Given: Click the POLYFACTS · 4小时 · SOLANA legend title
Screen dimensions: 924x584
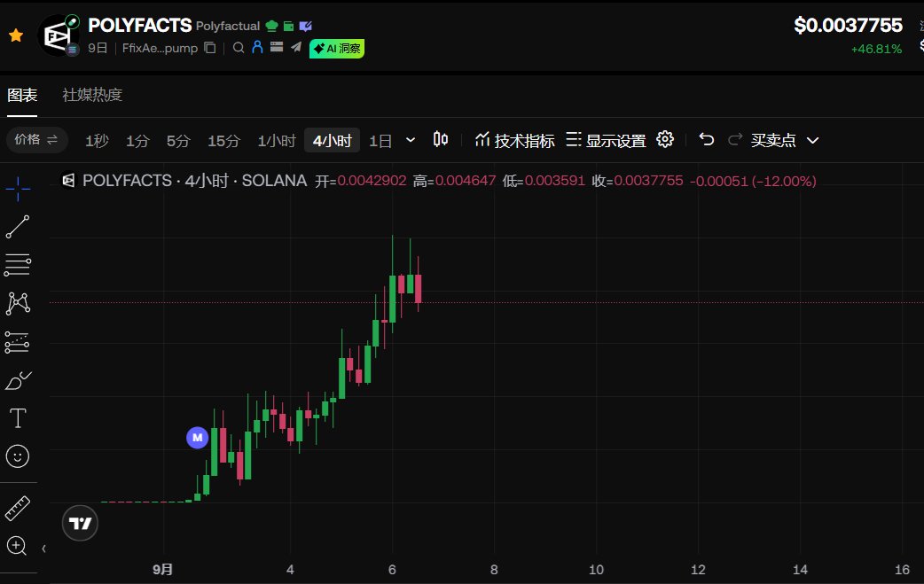Looking at the screenshot, I should (194, 181).
